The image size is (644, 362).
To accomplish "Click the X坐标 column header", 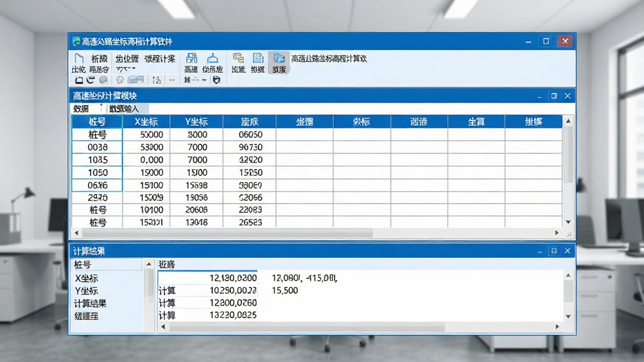I will pos(146,122).
